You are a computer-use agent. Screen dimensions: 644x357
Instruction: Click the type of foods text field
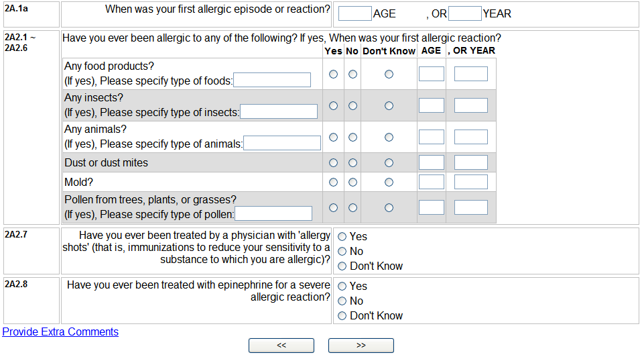pos(272,81)
